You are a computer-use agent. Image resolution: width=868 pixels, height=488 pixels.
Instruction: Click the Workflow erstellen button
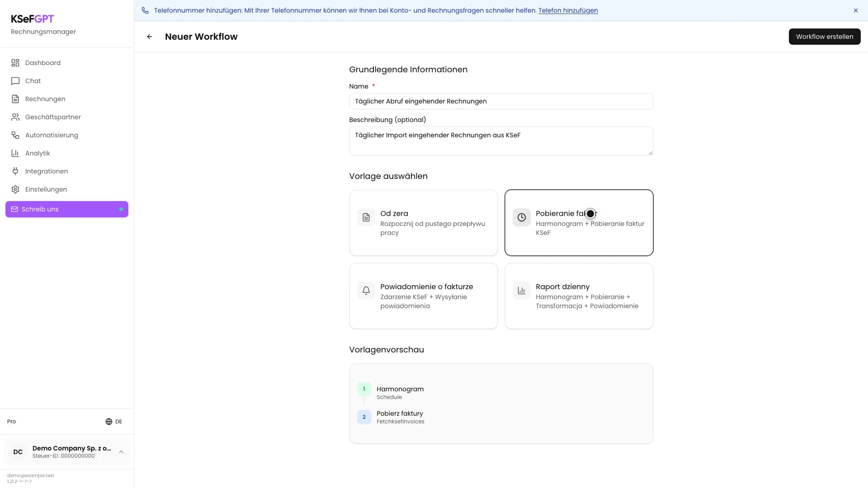825,37
